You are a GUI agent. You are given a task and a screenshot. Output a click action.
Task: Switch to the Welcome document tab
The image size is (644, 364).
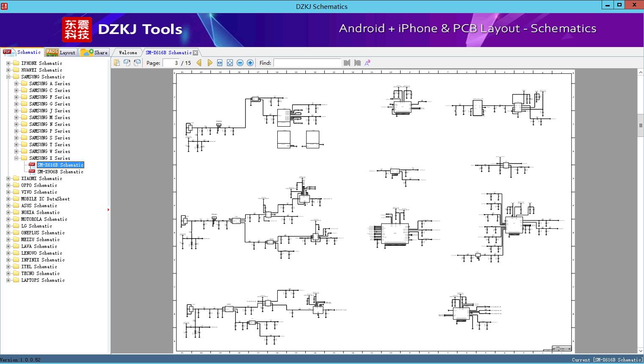click(128, 53)
